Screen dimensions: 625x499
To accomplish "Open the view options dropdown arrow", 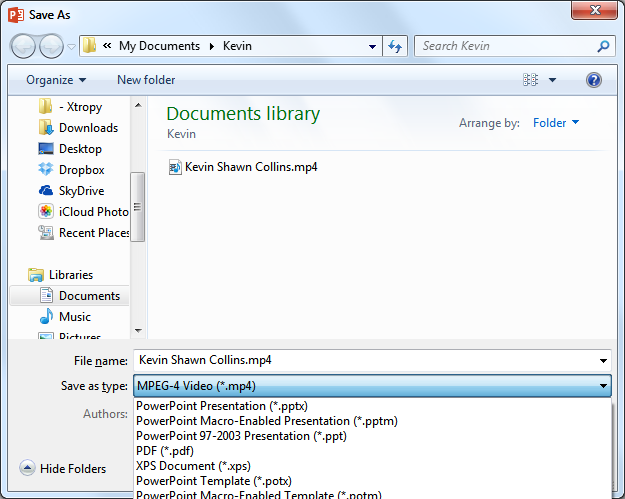I will 552,80.
